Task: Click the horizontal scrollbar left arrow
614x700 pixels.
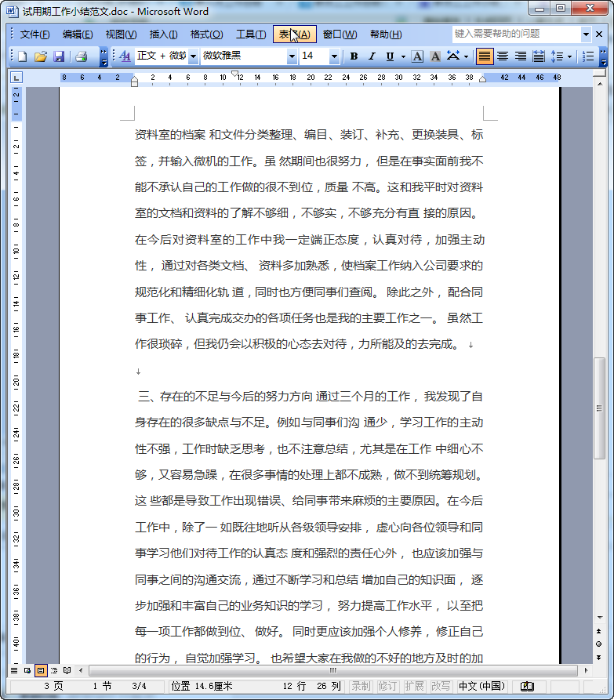Action: tap(81, 670)
